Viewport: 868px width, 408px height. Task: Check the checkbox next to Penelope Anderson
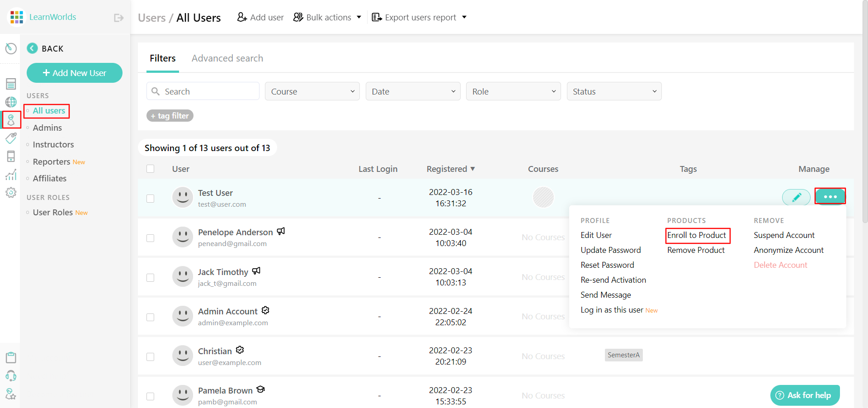pyautogui.click(x=151, y=238)
